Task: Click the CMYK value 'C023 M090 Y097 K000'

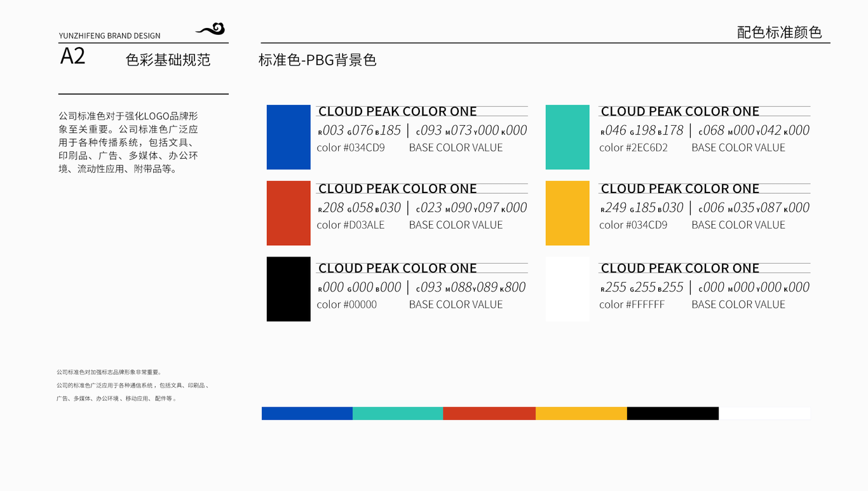Action: tap(471, 208)
